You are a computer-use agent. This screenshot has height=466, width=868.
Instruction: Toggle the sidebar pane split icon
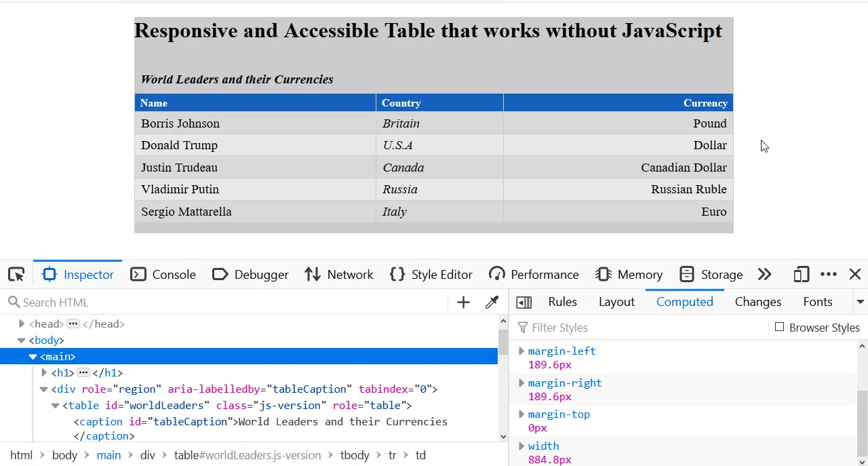coord(524,303)
